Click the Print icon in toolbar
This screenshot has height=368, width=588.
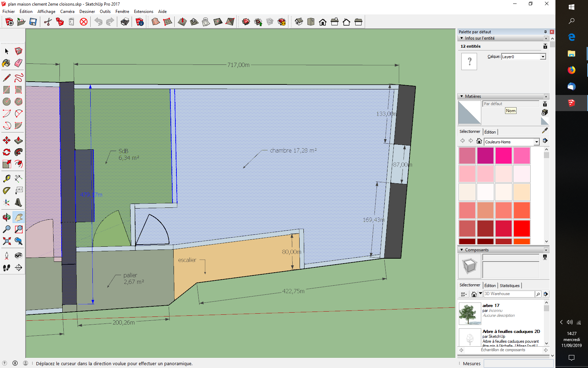[x=125, y=22]
